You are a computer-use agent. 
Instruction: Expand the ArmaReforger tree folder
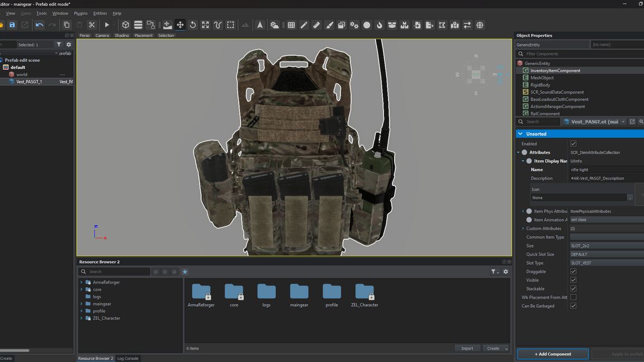[x=82, y=283]
